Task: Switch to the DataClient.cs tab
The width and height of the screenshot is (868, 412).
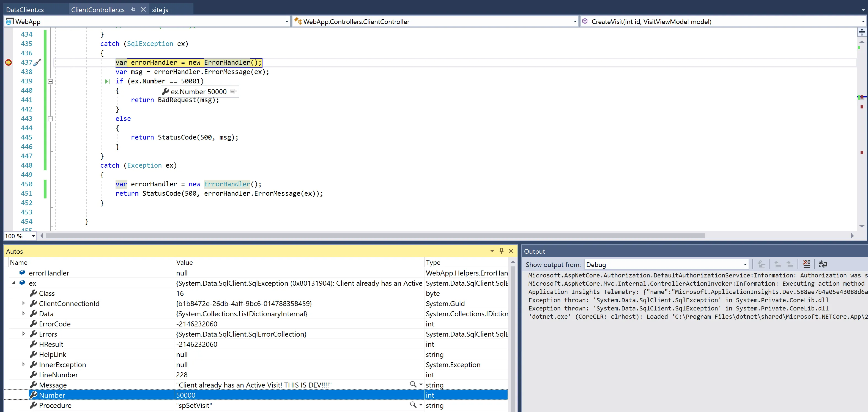Action: point(25,10)
